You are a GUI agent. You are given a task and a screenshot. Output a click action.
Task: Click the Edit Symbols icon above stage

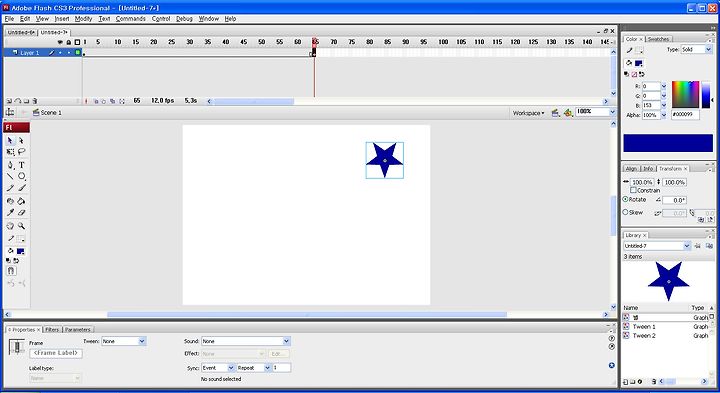tap(568, 112)
